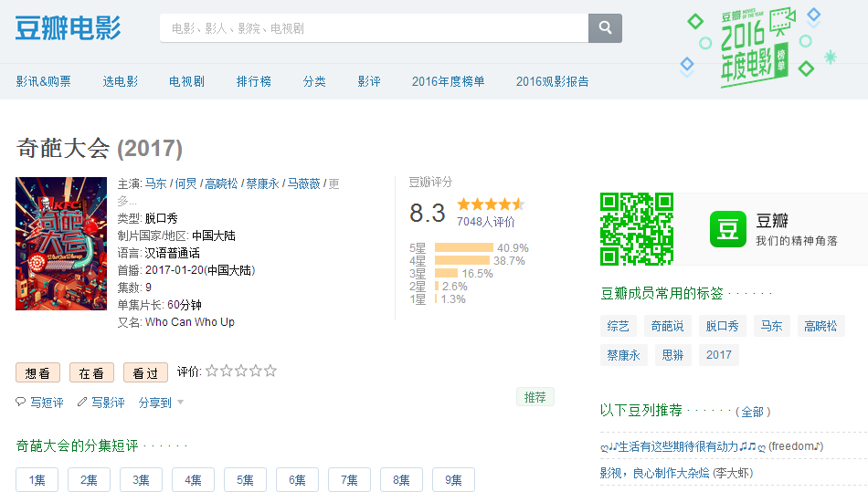This screenshot has width=868, height=492.
Task: Select the 高晓松 tag
Action: point(821,326)
